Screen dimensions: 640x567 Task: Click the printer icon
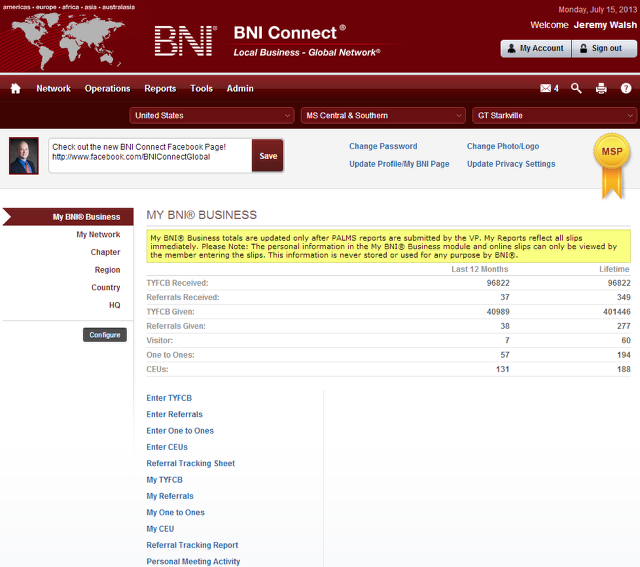click(x=601, y=89)
